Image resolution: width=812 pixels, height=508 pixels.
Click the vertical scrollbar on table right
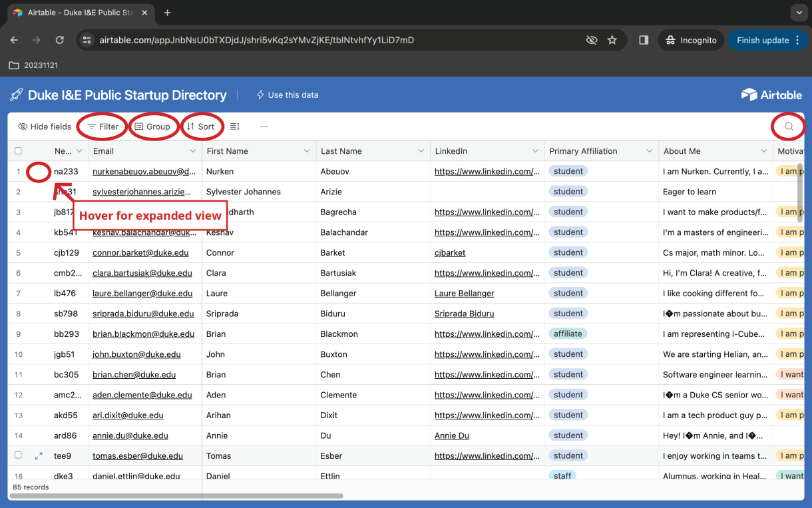coord(800,193)
